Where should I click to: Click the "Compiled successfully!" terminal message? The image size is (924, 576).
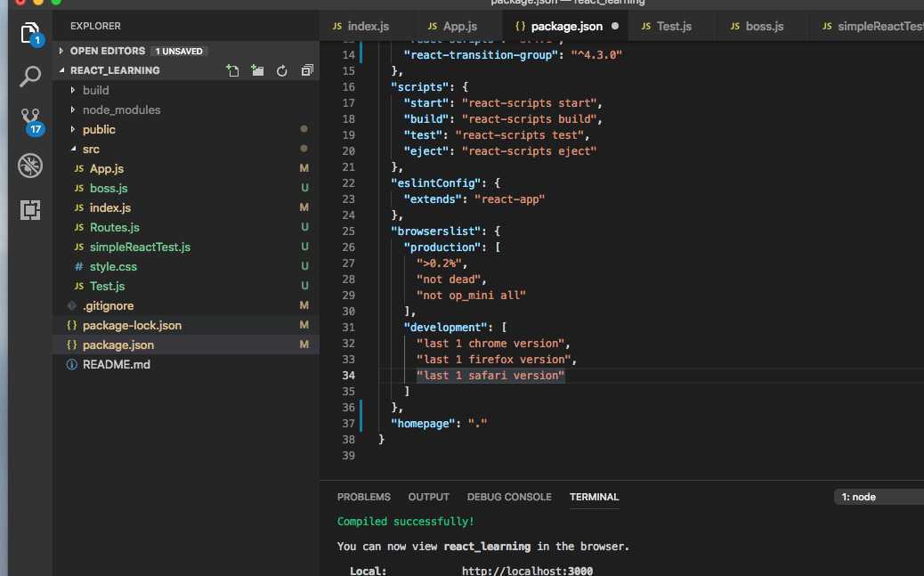pyautogui.click(x=405, y=522)
